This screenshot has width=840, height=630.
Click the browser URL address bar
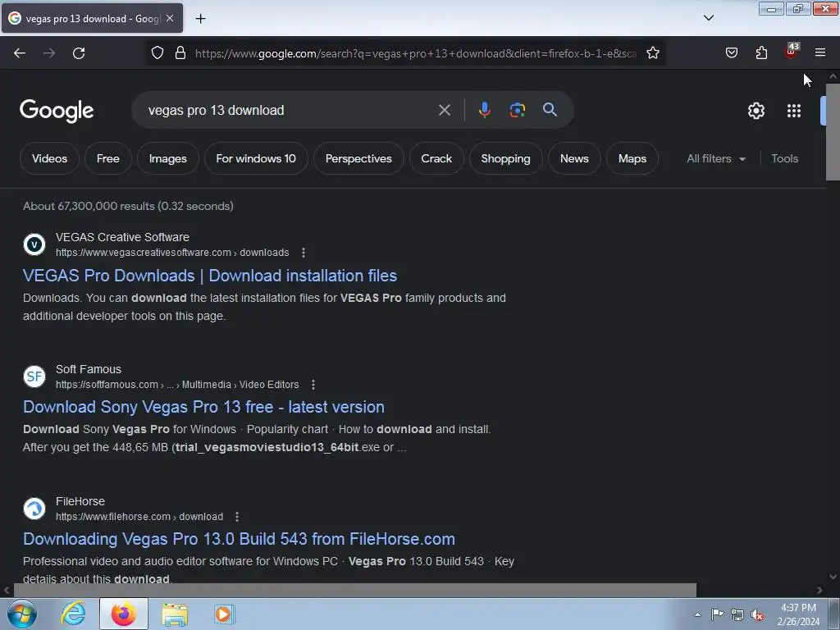tap(415, 53)
